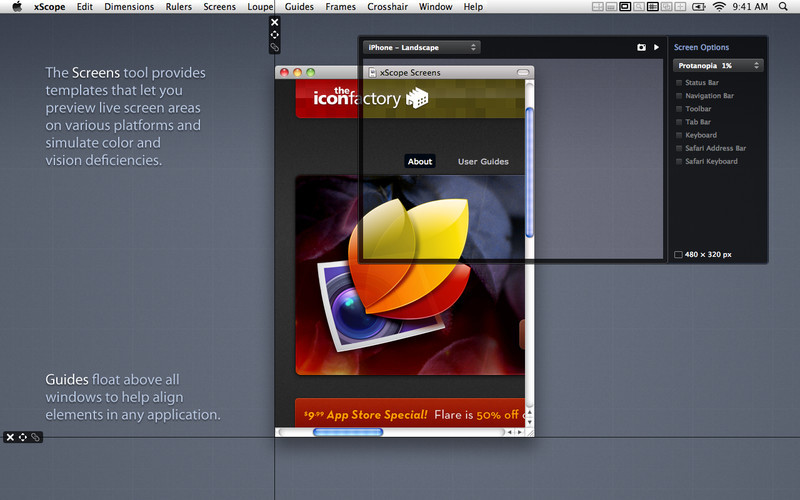Click the horizontal scrollbar thumb in the browser window
Image resolution: width=800 pixels, height=500 pixels.
[348, 432]
